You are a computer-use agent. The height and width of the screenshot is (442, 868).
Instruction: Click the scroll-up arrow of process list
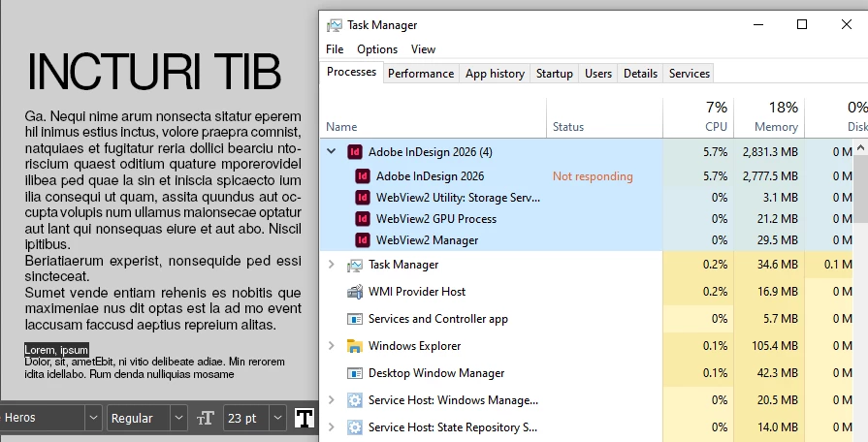click(860, 147)
